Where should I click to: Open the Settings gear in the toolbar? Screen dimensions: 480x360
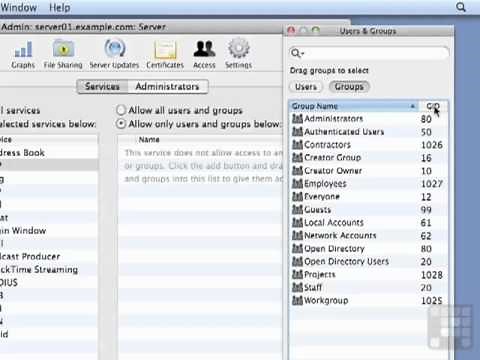238,54
